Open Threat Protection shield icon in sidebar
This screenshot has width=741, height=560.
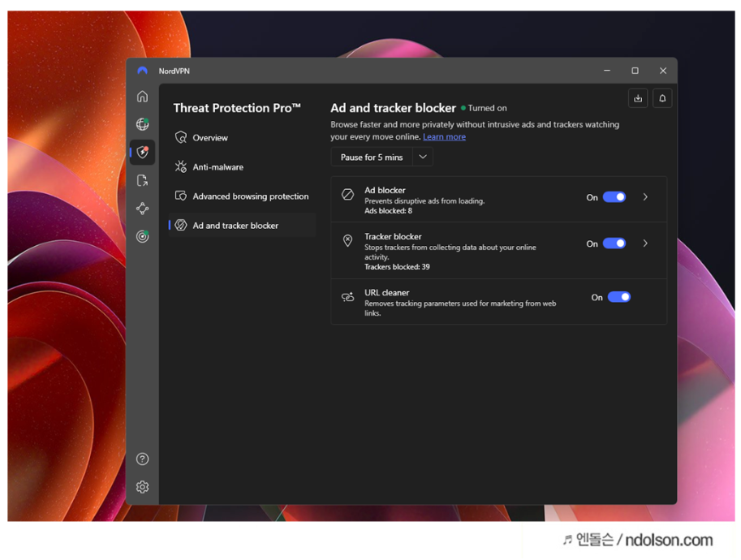(x=142, y=152)
